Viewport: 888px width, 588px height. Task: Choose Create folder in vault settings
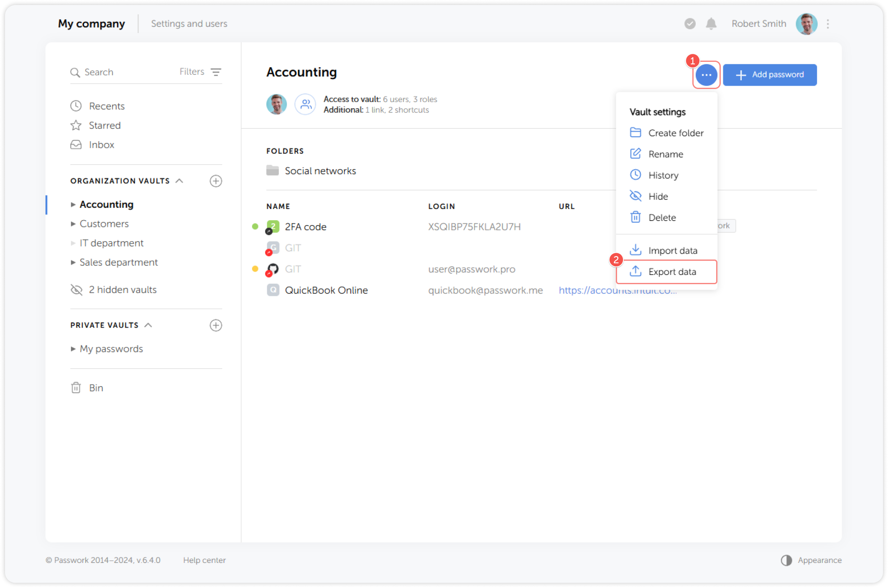click(675, 133)
